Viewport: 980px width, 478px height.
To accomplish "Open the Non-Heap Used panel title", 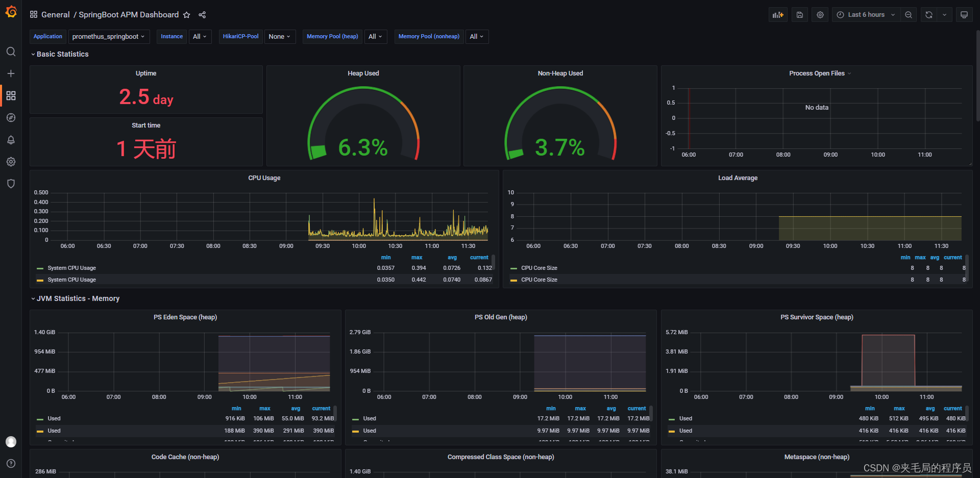I will (x=560, y=73).
